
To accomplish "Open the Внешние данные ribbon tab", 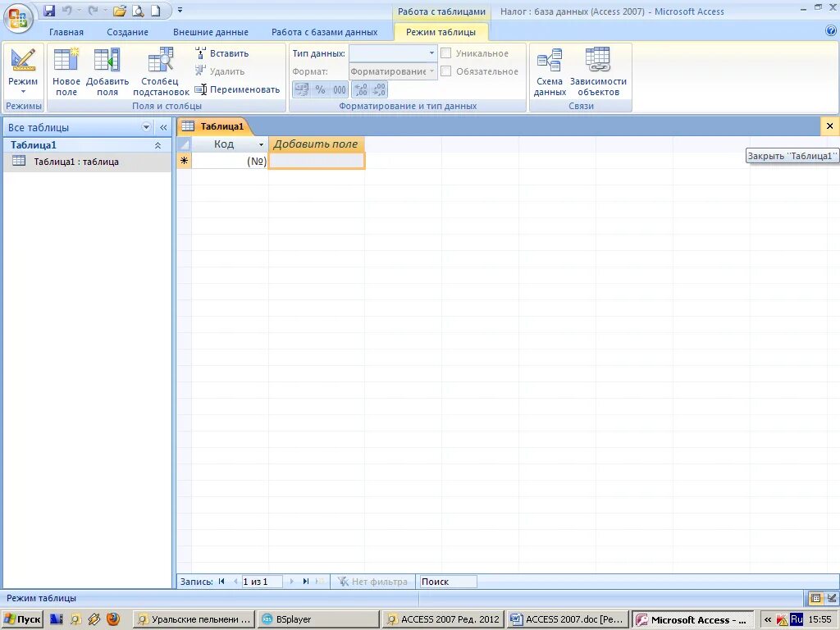I will point(211,32).
